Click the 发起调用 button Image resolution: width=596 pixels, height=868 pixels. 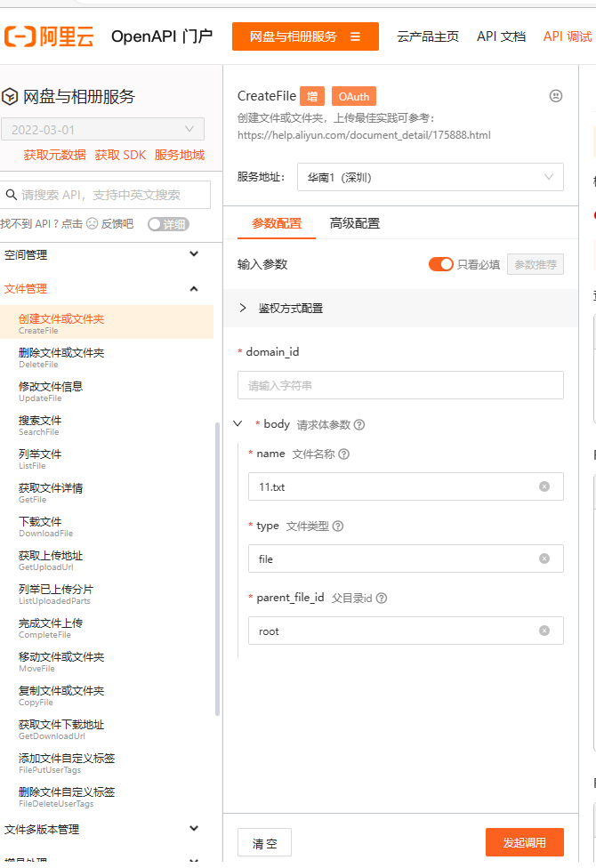pyautogui.click(x=525, y=842)
